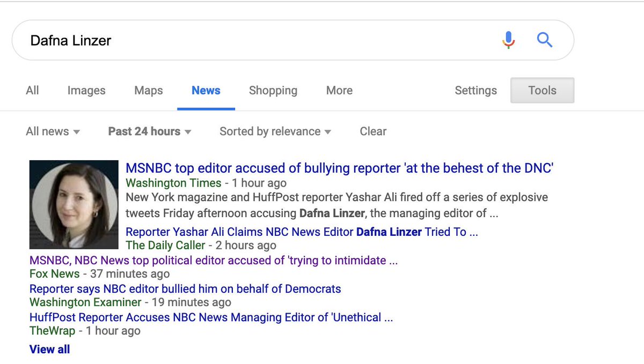
Task: Open the Fox News 'trying to intimidate' headline
Action: coord(214,261)
